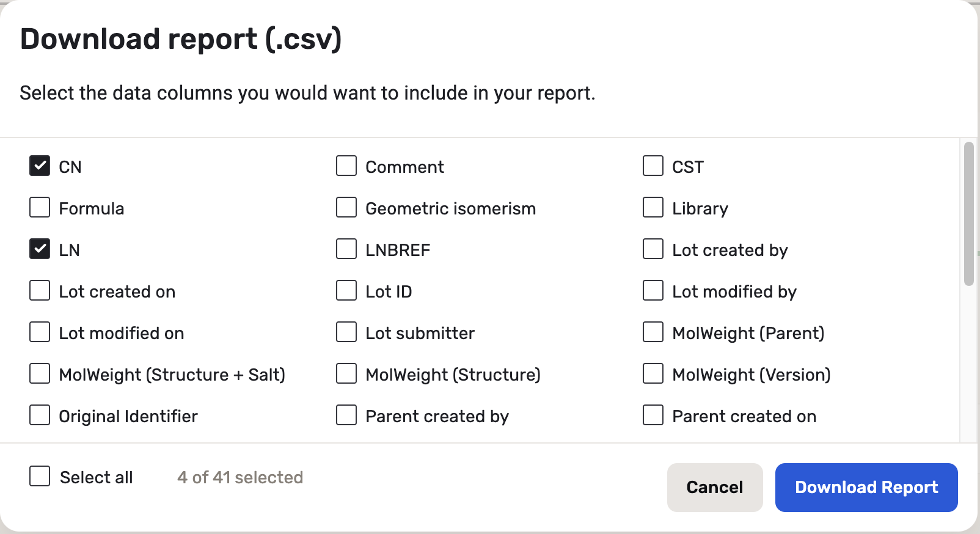Enable the Formula column checkbox
This screenshot has width=980, height=534.
coord(40,207)
